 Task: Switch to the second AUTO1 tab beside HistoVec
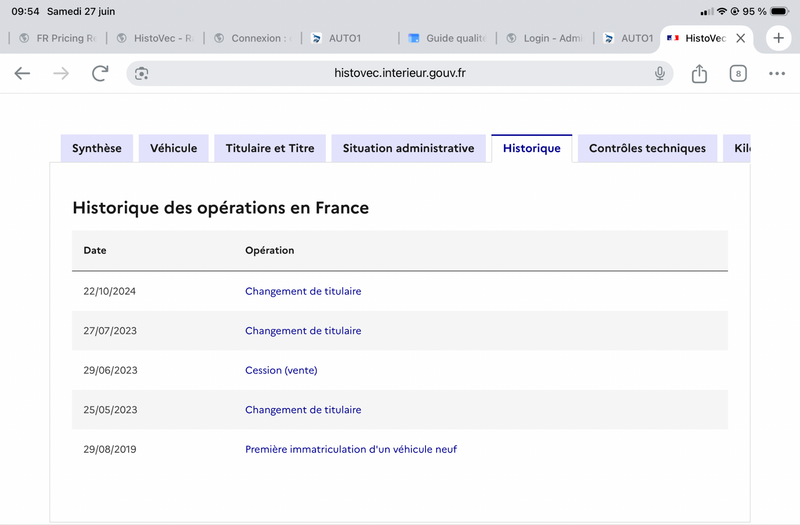[629, 38]
